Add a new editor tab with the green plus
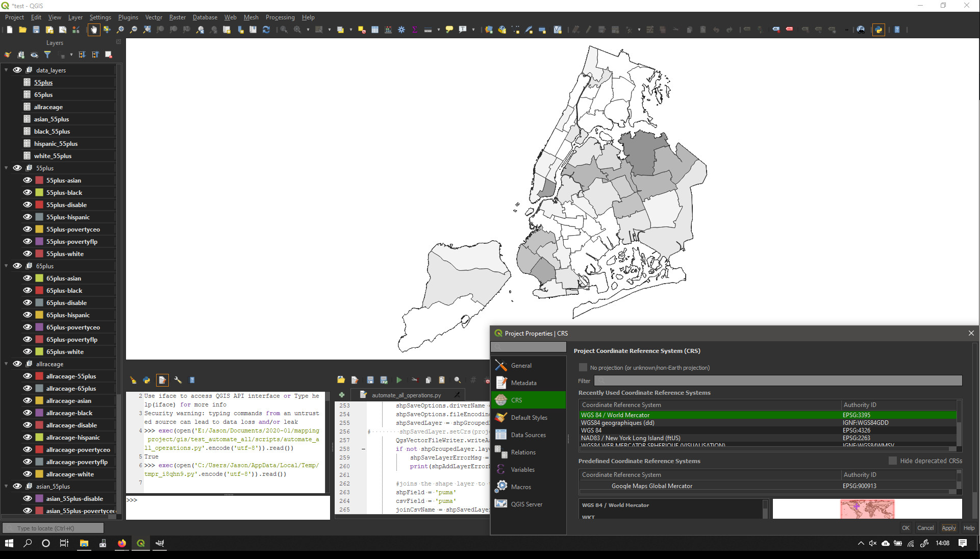The image size is (980, 559). [342, 395]
